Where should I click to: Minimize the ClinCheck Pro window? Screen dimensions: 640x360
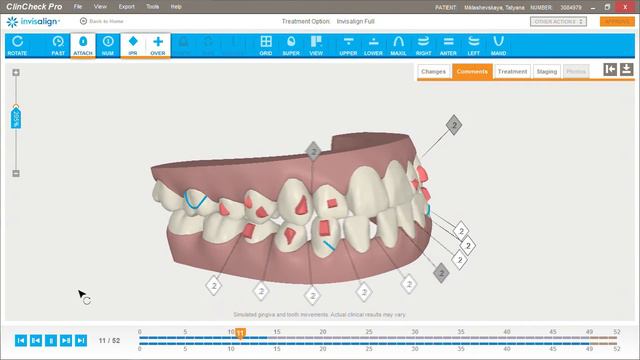point(593,7)
